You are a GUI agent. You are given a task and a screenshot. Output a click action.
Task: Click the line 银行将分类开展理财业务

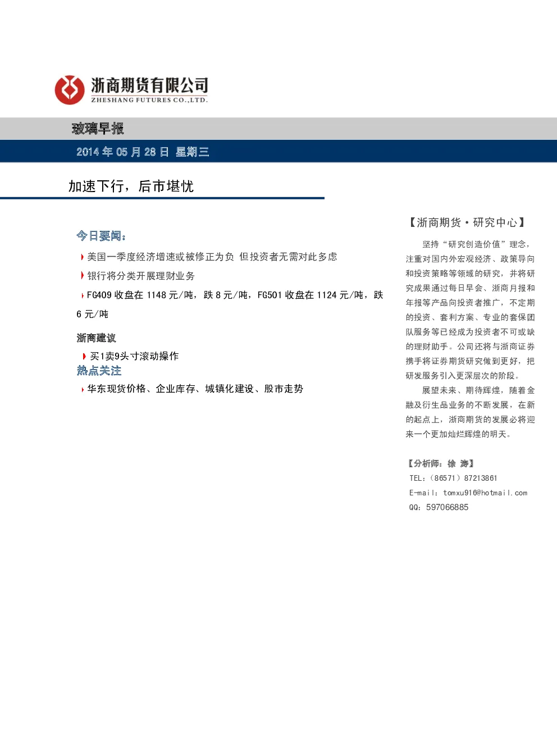(x=141, y=276)
